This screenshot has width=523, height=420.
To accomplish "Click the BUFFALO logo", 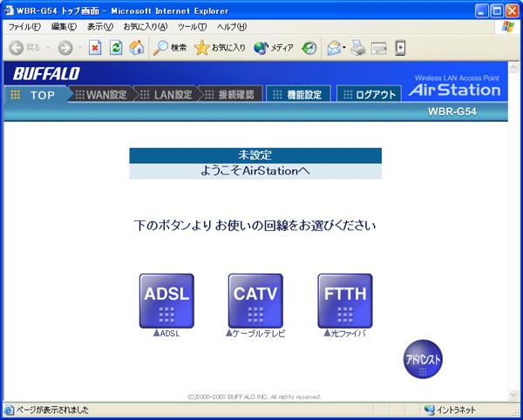I will point(46,74).
